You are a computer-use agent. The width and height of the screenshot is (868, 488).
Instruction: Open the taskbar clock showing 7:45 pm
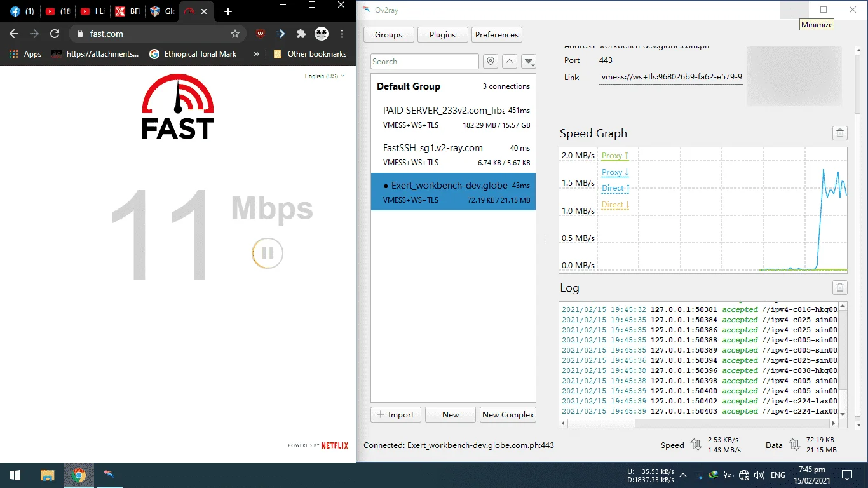tap(811, 475)
